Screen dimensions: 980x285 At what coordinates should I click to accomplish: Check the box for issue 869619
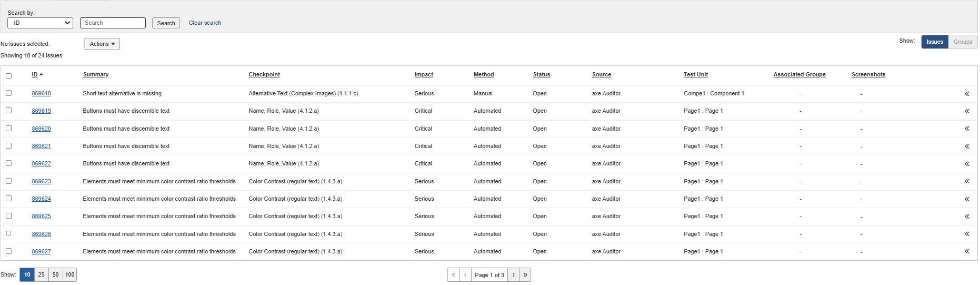pos(8,111)
